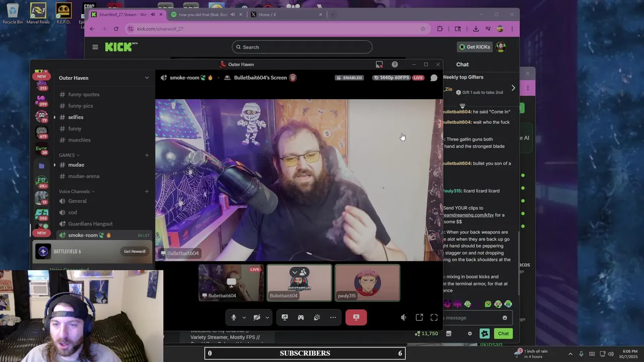Click the ENABLED clips indicator

point(349,78)
